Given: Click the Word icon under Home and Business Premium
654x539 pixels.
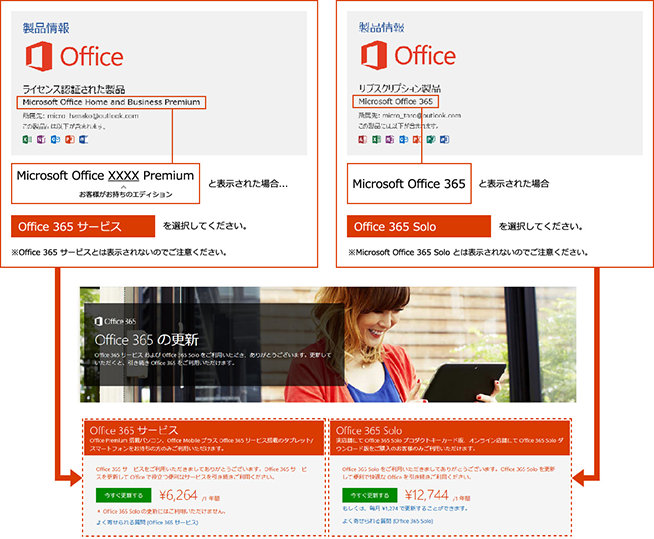Looking at the screenshot, I should [x=83, y=140].
